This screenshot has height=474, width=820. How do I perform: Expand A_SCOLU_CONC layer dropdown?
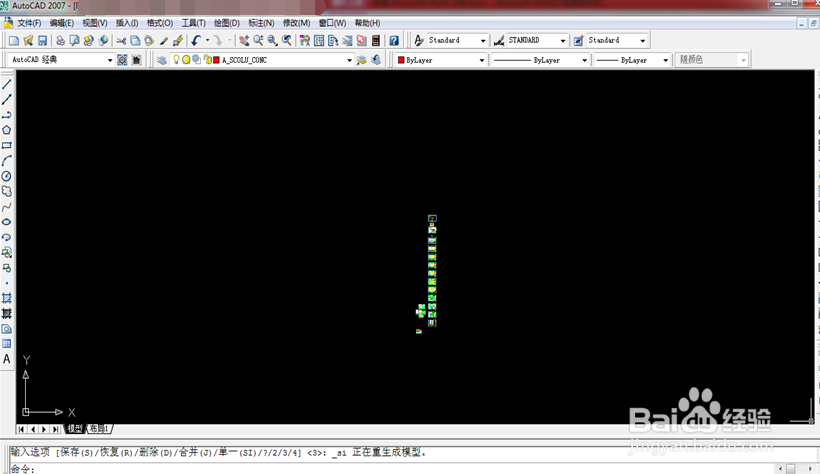coord(349,60)
